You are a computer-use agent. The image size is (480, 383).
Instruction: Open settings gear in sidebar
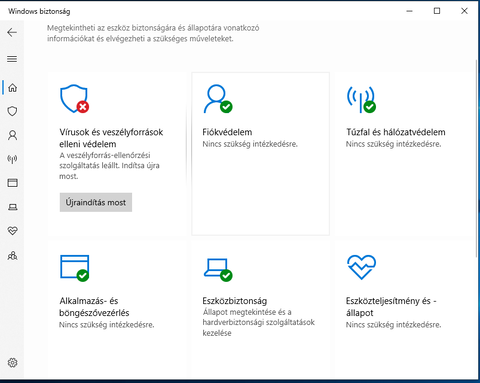(12, 362)
